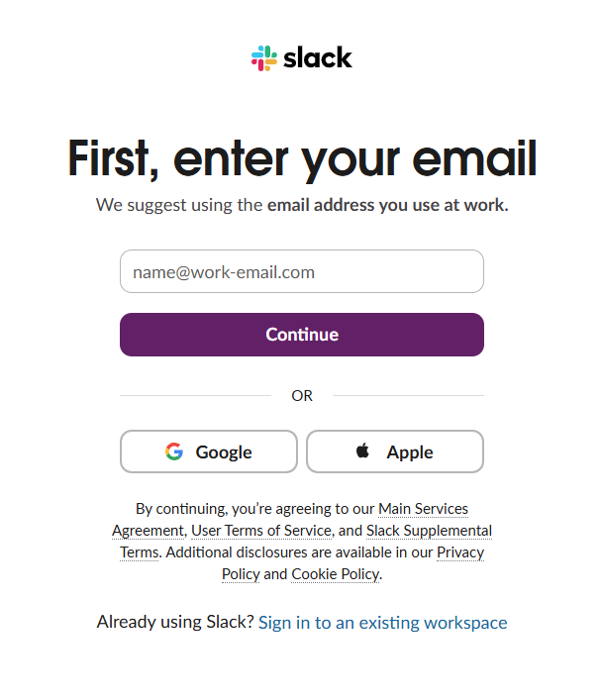
Task: Click the Already using Slack? text
Action: pyautogui.click(x=175, y=622)
